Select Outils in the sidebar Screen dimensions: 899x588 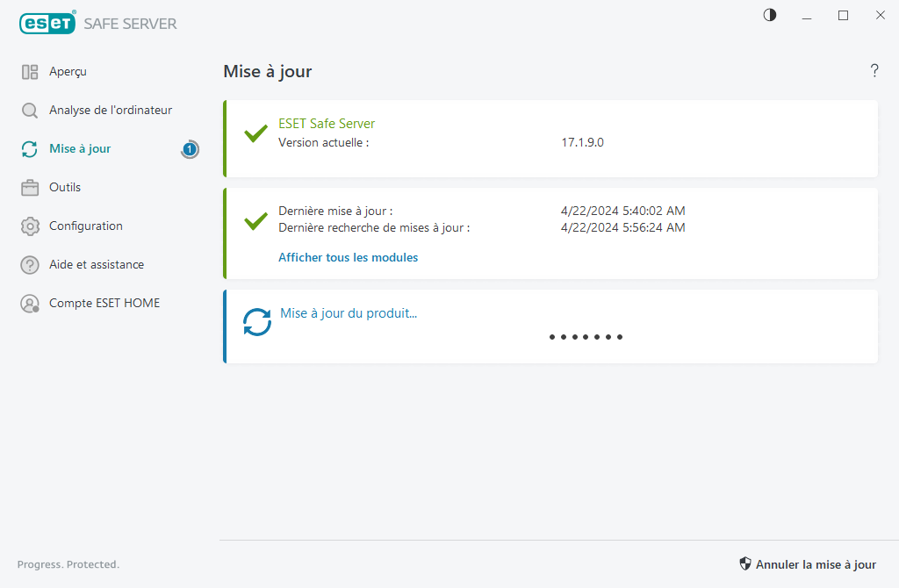pyautogui.click(x=65, y=188)
